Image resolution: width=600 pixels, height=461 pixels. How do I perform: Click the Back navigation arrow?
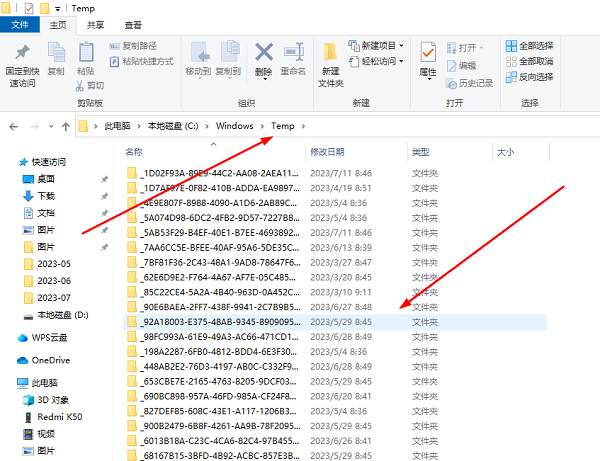pos(14,127)
